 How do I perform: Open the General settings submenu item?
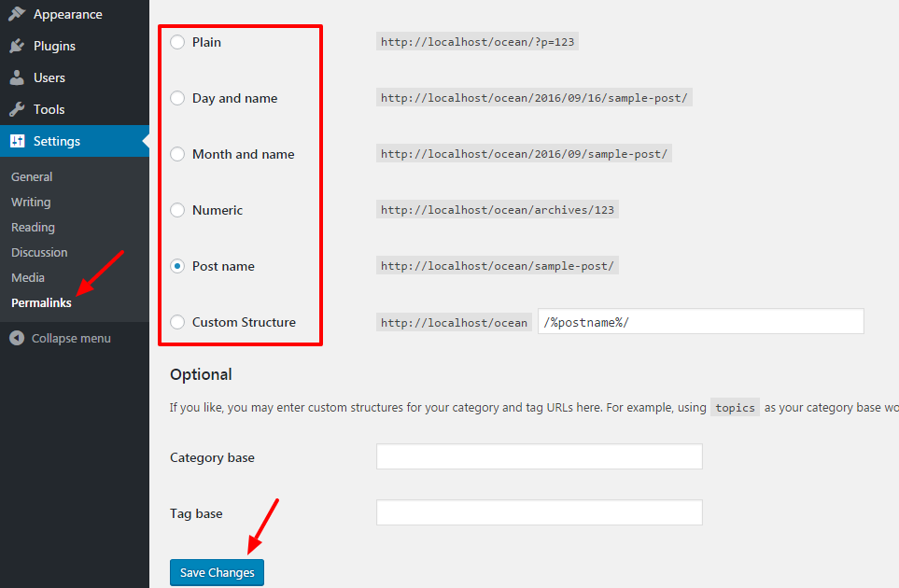point(32,176)
